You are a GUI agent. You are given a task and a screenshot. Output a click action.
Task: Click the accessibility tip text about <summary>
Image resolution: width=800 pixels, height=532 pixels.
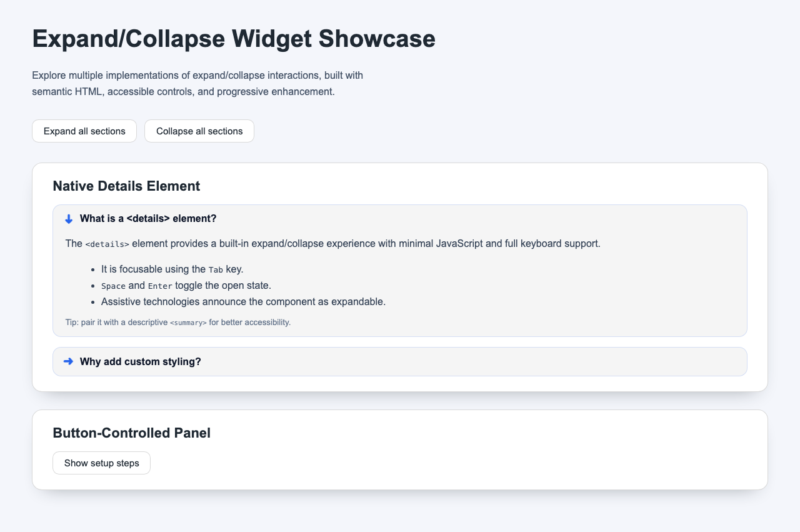(178, 322)
